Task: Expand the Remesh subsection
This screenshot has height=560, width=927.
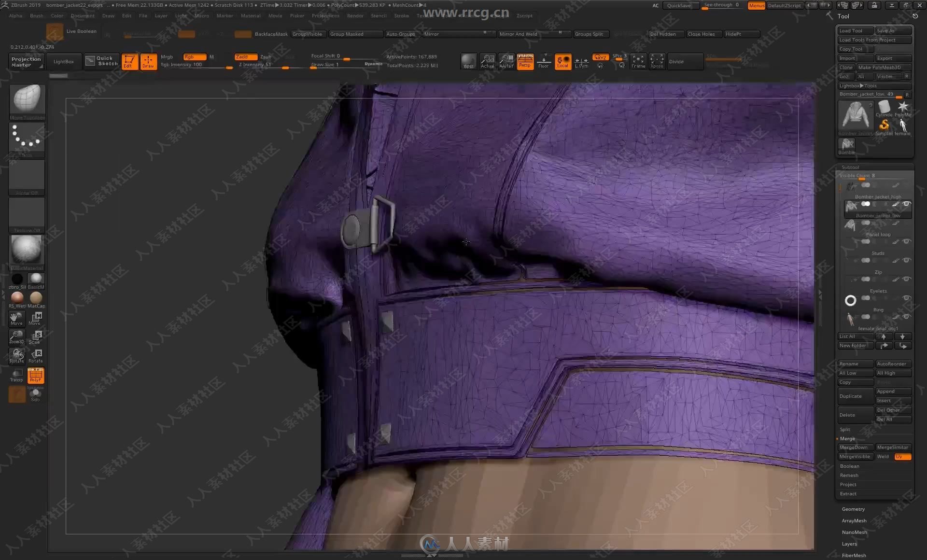Action: [849, 476]
